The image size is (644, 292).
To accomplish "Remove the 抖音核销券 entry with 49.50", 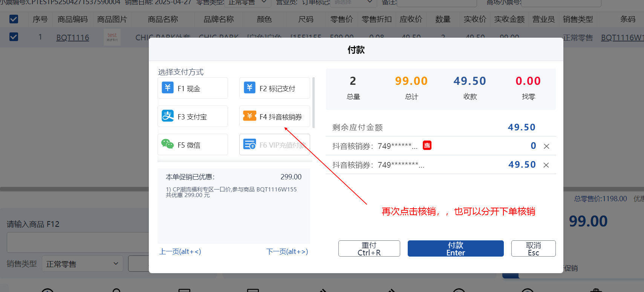I will click(x=546, y=165).
